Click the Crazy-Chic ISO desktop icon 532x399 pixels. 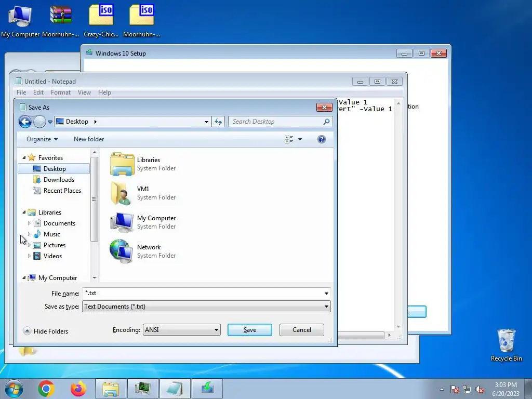[x=101, y=20]
